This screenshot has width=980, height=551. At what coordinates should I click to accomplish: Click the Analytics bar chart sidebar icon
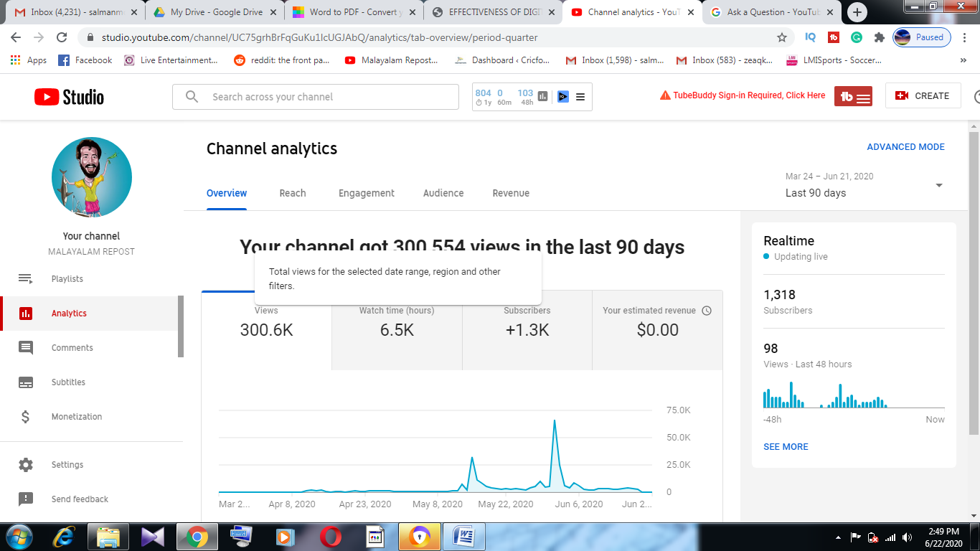coord(26,314)
